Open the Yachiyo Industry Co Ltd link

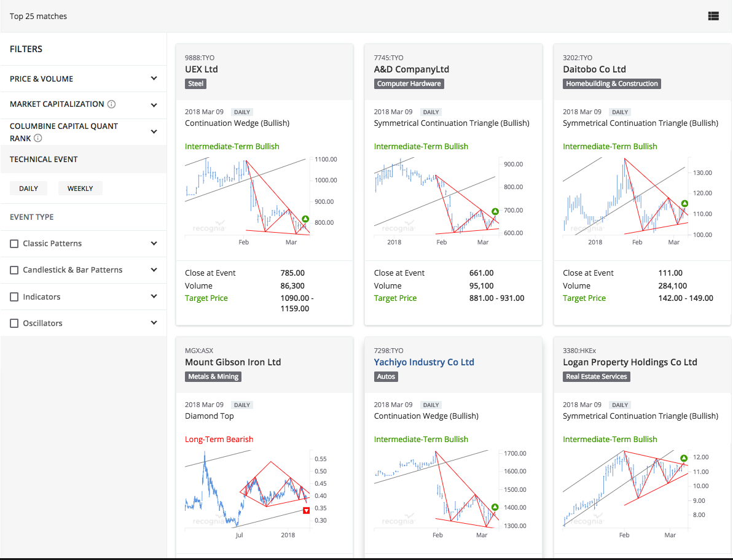pos(424,362)
